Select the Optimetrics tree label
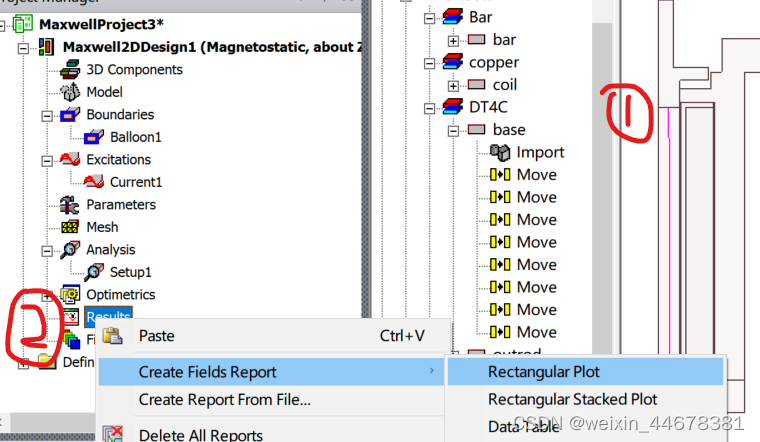The image size is (760, 442). click(x=121, y=295)
